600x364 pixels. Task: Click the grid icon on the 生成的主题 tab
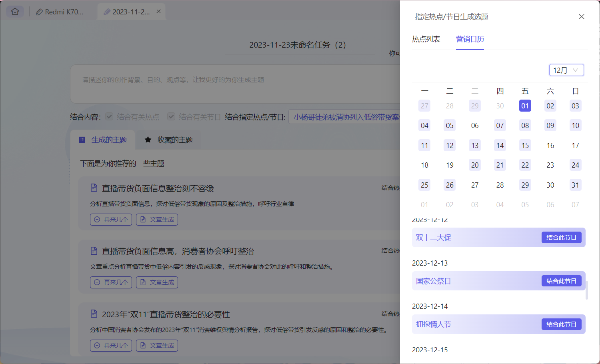pos(82,140)
